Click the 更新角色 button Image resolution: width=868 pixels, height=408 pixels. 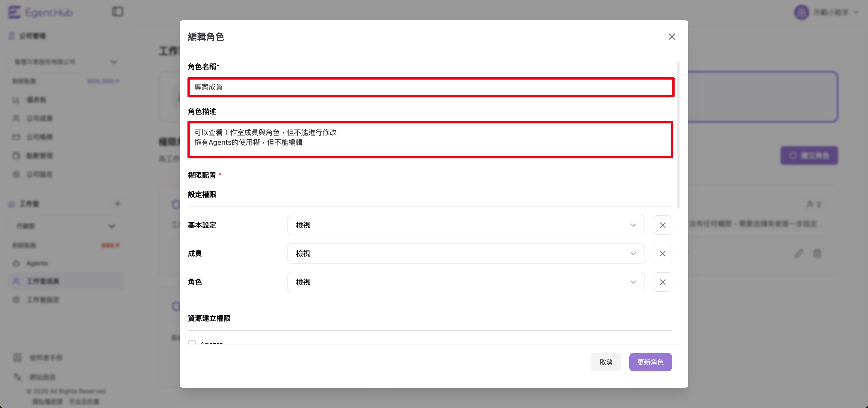(x=650, y=362)
